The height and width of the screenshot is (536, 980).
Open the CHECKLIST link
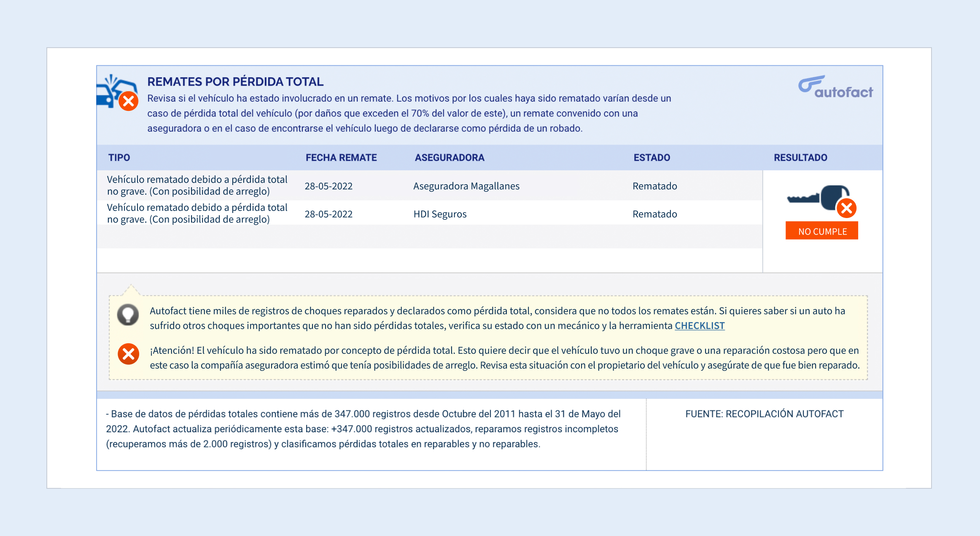(x=700, y=326)
